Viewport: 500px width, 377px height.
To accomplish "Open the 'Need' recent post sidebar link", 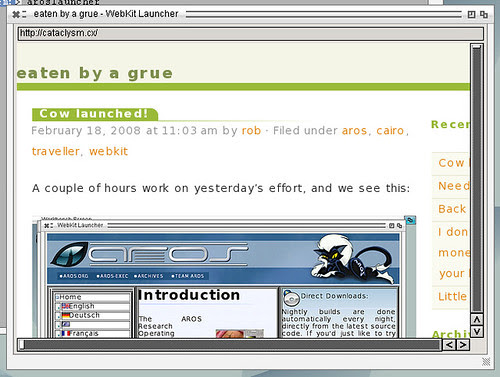I will pos(454,186).
